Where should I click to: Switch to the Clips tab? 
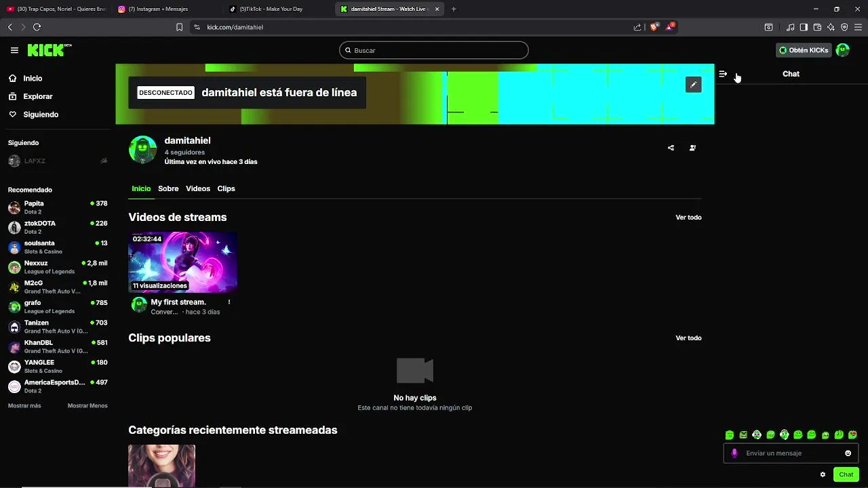click(226, 188)
